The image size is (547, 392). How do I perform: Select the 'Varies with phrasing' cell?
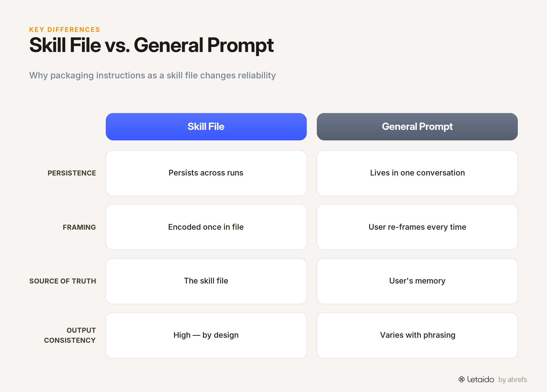(417, 335)
